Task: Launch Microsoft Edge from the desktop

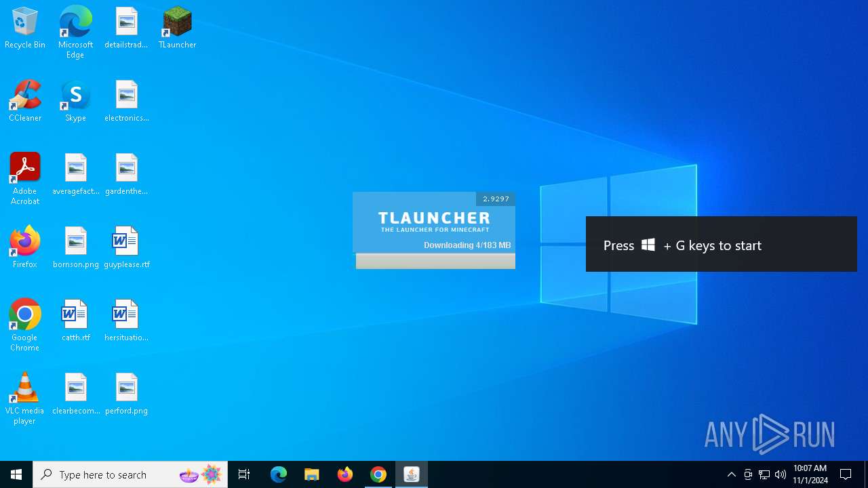Action: 75,33
